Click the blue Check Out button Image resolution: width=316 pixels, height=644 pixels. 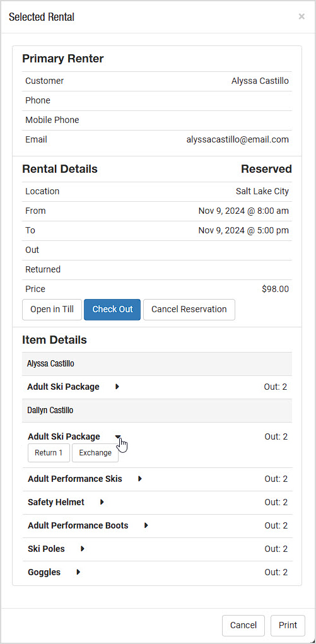click(112, 309)
